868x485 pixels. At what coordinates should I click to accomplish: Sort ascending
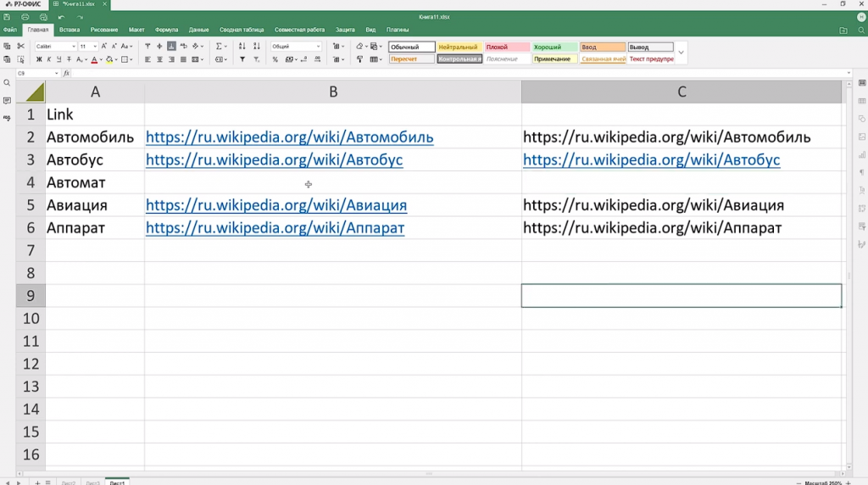pos(242,47)
